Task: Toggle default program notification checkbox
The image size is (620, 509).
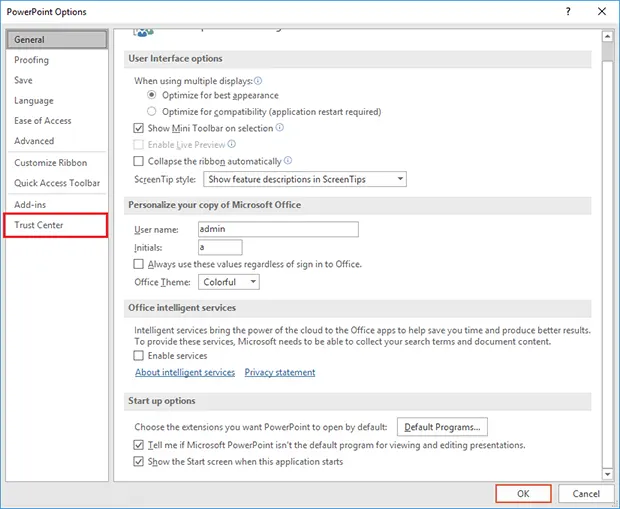Action: pos(138,445)
